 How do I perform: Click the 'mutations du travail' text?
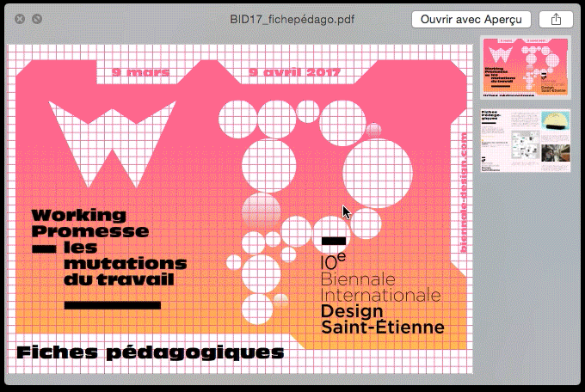(x=126, y=272)
